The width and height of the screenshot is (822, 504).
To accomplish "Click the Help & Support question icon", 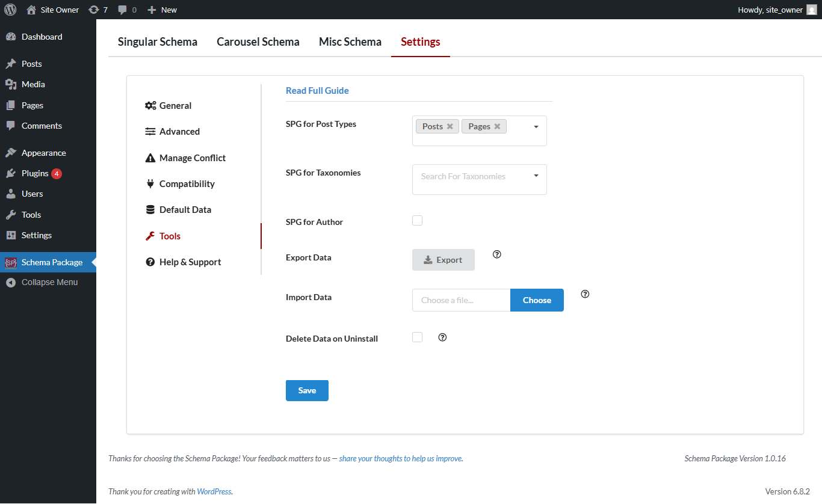I will tap(150, 262).
